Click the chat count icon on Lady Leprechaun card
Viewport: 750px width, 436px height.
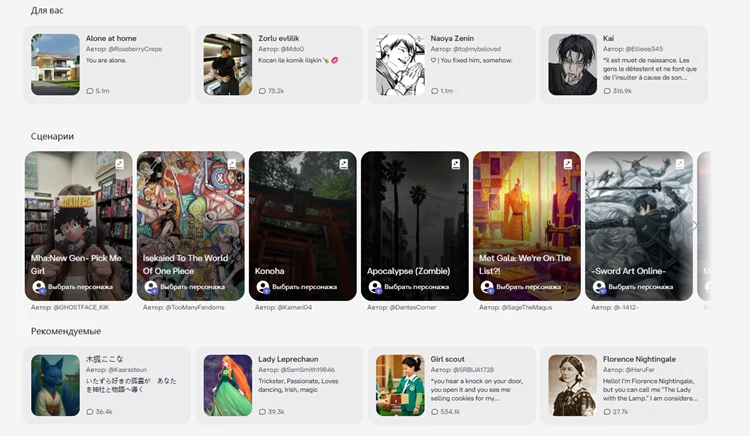[262, 412]
